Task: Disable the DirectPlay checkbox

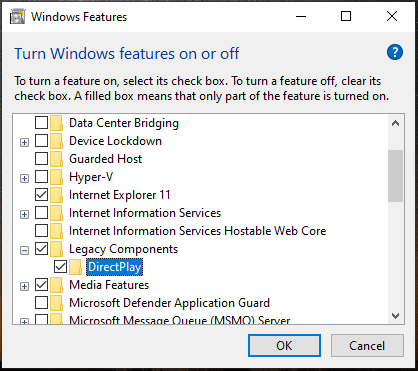Action: click(60, 267)
